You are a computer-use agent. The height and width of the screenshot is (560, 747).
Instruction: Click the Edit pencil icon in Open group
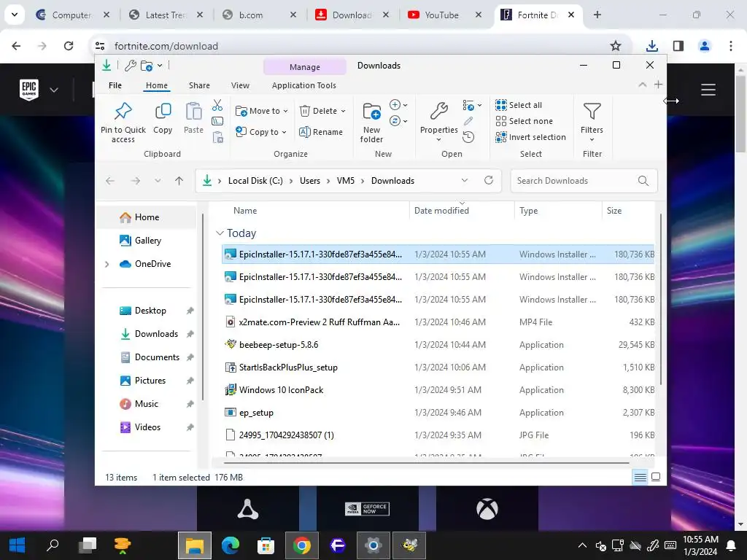click(468, 122)
